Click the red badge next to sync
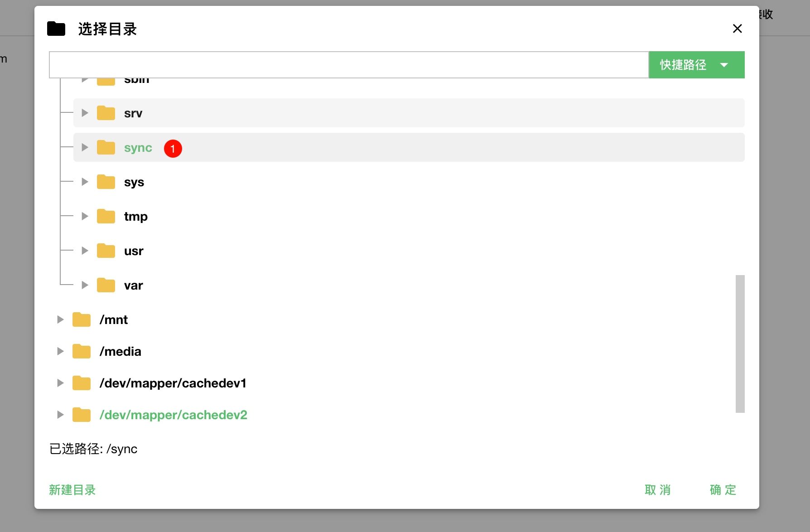 [173, 149]
